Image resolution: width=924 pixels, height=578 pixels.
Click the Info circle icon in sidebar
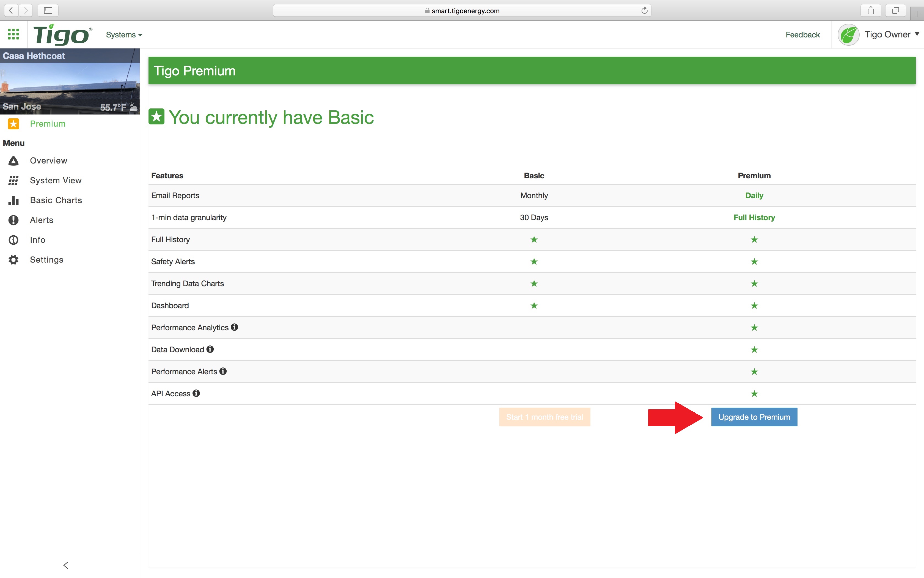pos(13,240)
